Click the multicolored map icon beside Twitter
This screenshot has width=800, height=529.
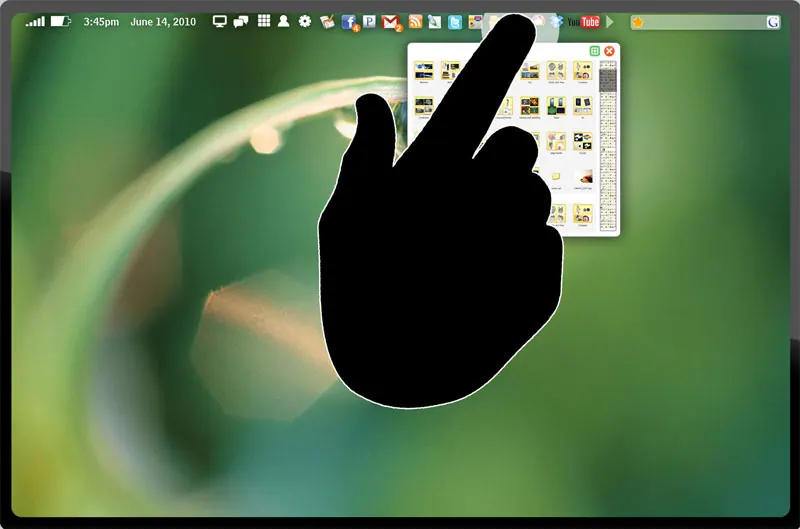[x=475, y=22]
